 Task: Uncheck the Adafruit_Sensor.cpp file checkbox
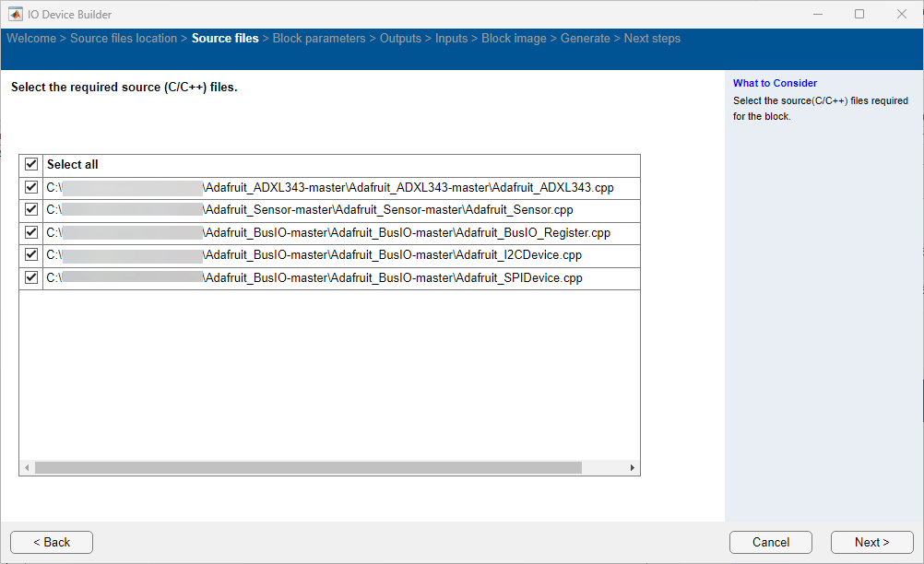(31, 210)
